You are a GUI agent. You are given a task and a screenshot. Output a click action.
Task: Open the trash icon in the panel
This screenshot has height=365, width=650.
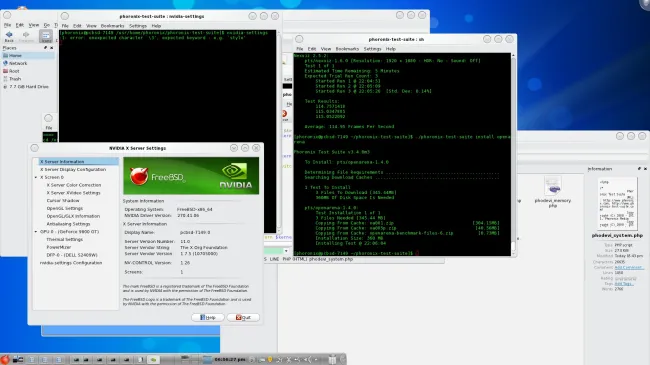[332, 360]
